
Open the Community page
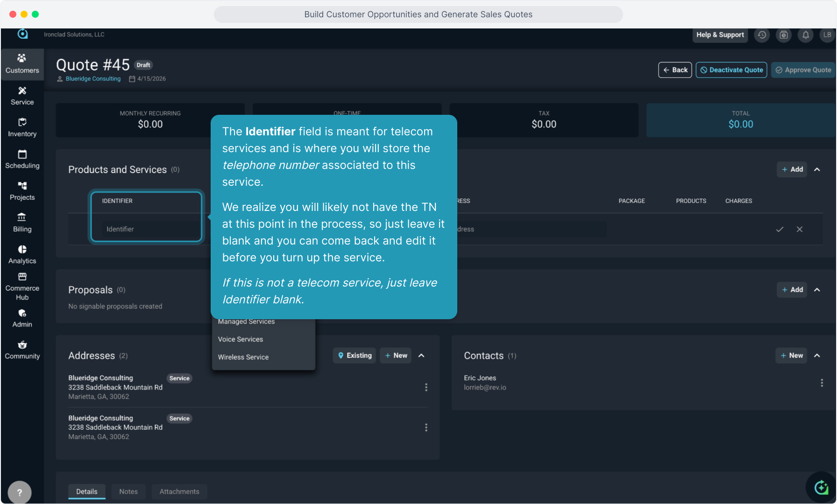[x=22, y=350]
